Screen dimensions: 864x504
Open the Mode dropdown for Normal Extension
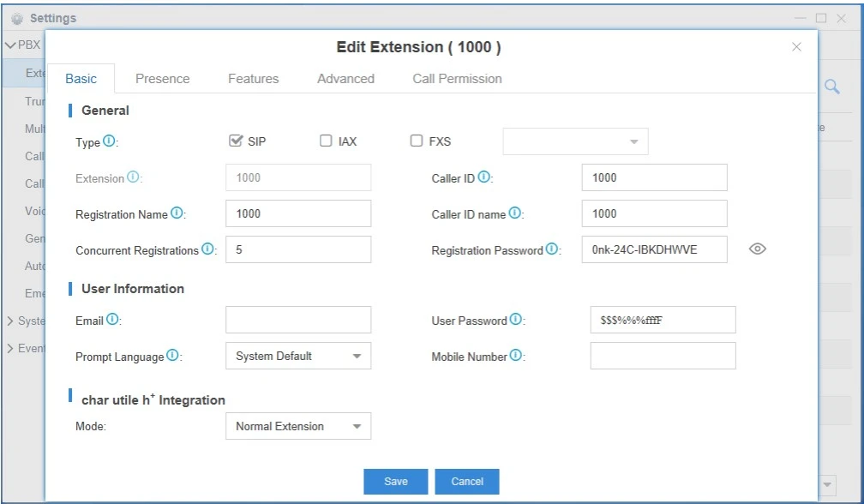297,426
